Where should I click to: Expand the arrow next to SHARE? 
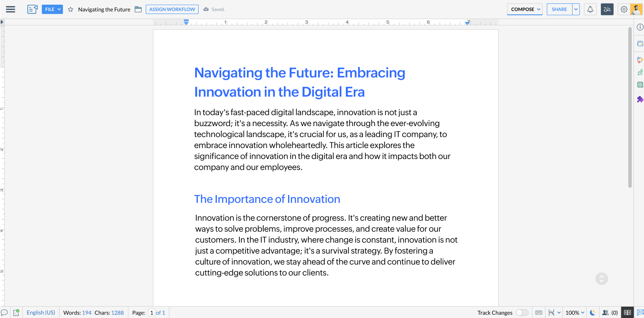pos(576,9)
